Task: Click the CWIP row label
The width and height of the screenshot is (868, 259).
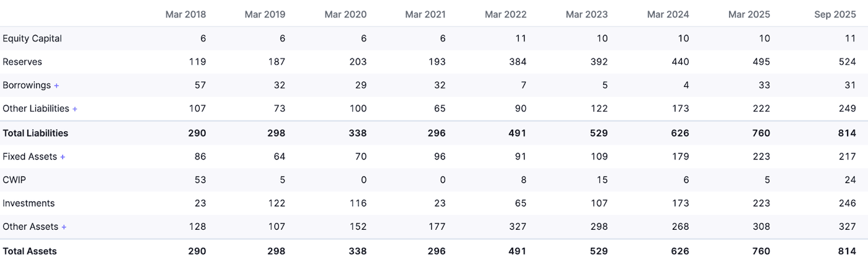Action: (x=14, y=180)
